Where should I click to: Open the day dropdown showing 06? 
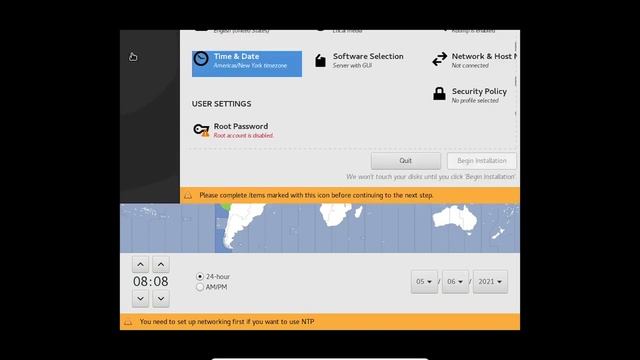tap(455, 282)
